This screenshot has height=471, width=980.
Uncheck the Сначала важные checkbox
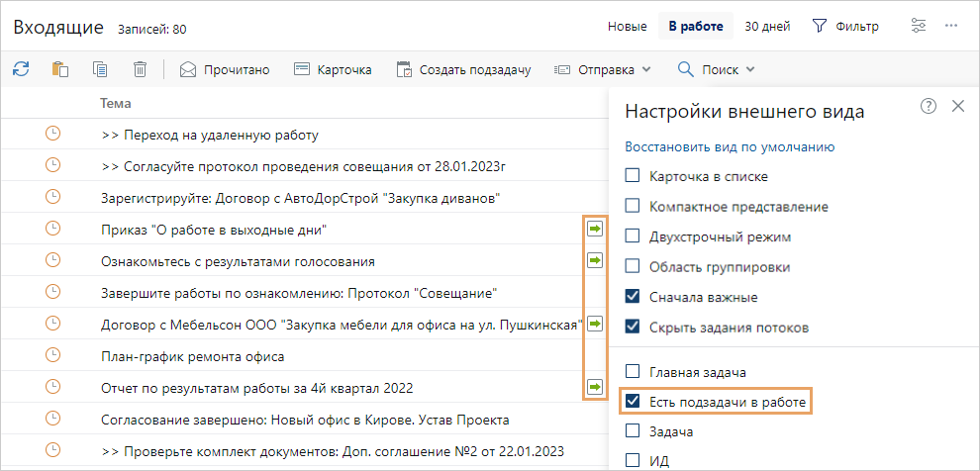click(x=633, y=297)
